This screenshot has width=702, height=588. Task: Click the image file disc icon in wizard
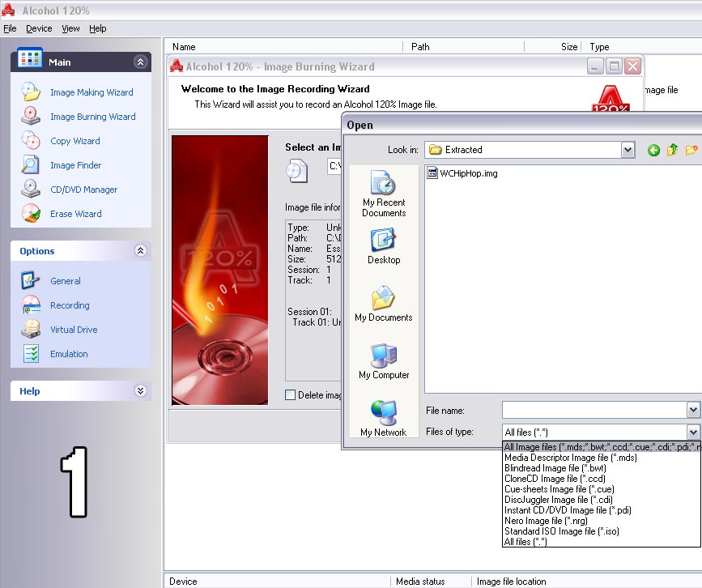click(296, 173)
